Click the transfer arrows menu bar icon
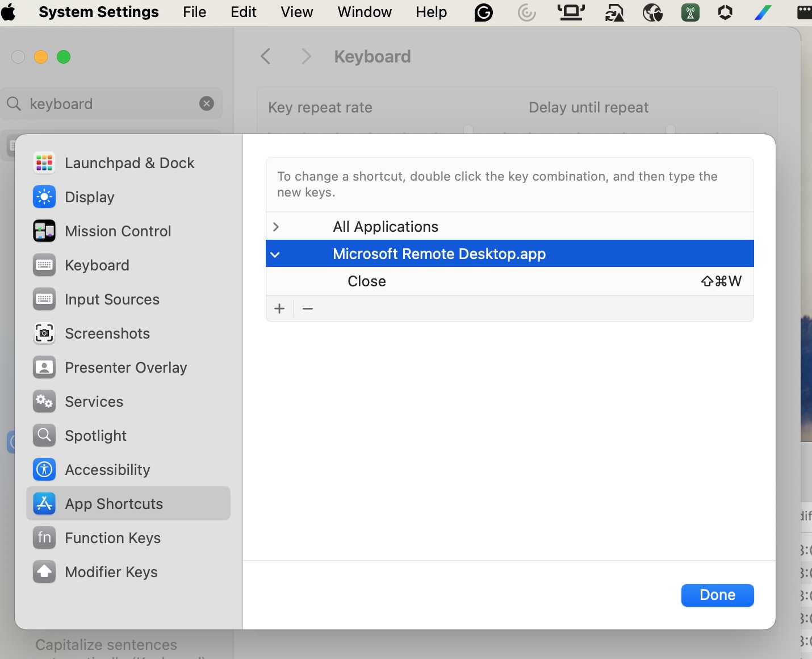Screen dimensions: 812x659 614,12
